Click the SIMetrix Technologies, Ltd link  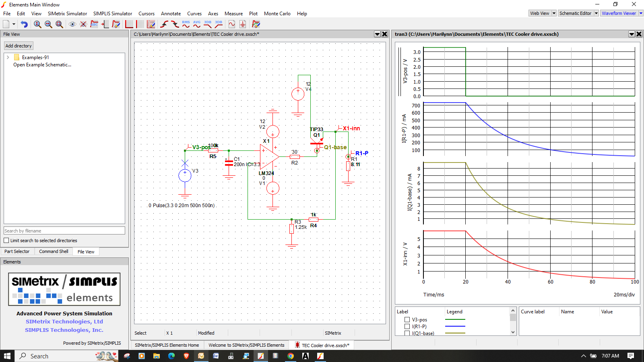(64, 322)
